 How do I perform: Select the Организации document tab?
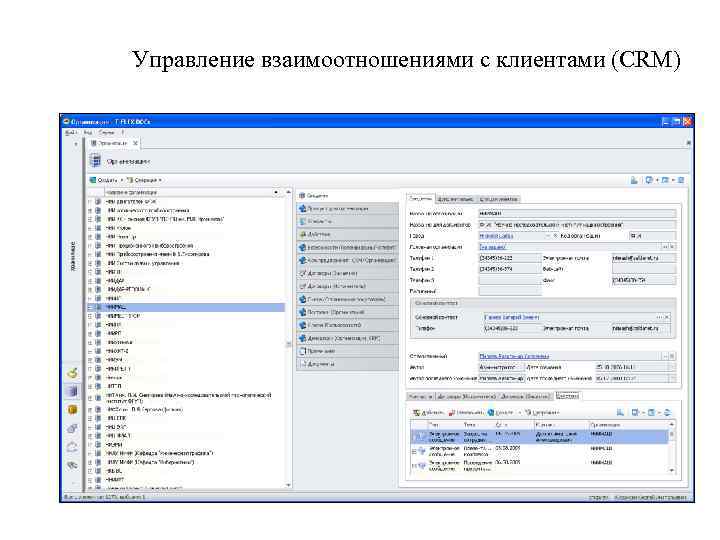114,143
